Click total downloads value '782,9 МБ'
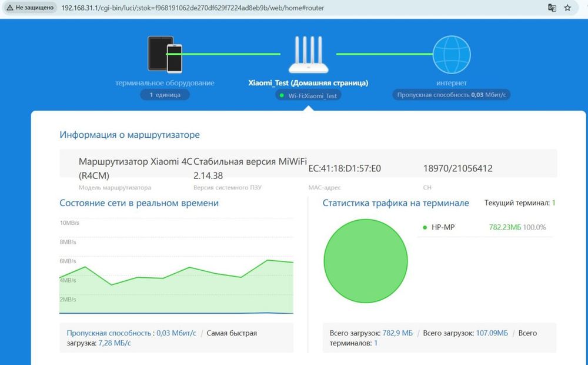 coord(397,333)
